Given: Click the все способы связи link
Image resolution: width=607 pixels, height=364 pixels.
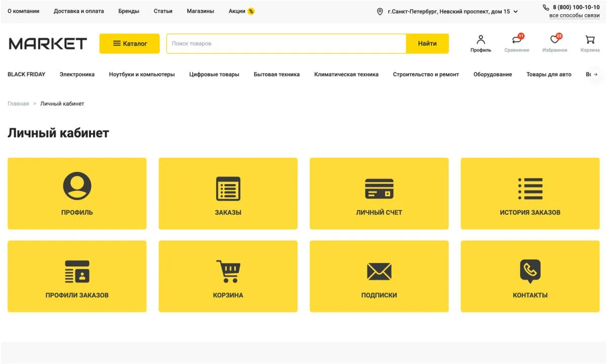Looking at the screenshot, I should click(574, 16).
